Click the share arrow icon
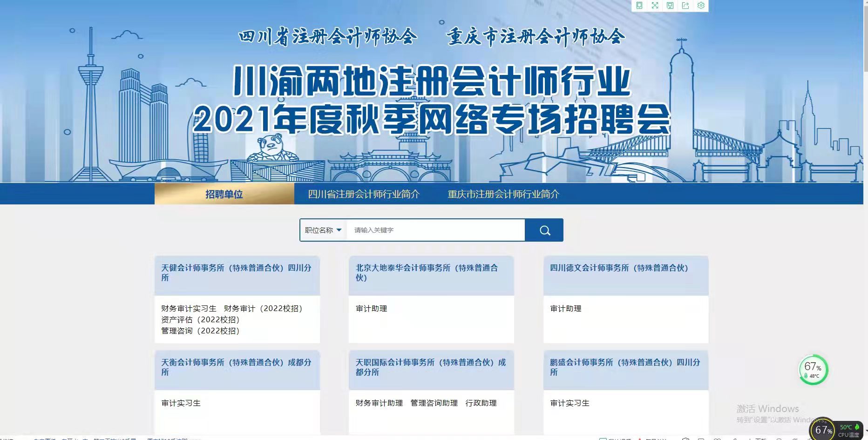 685,6
